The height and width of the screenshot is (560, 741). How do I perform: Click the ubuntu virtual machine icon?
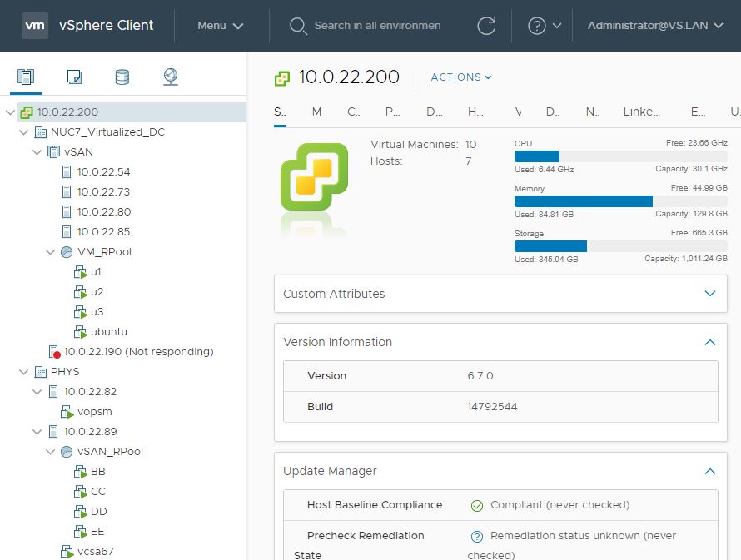tap(80, 332)
